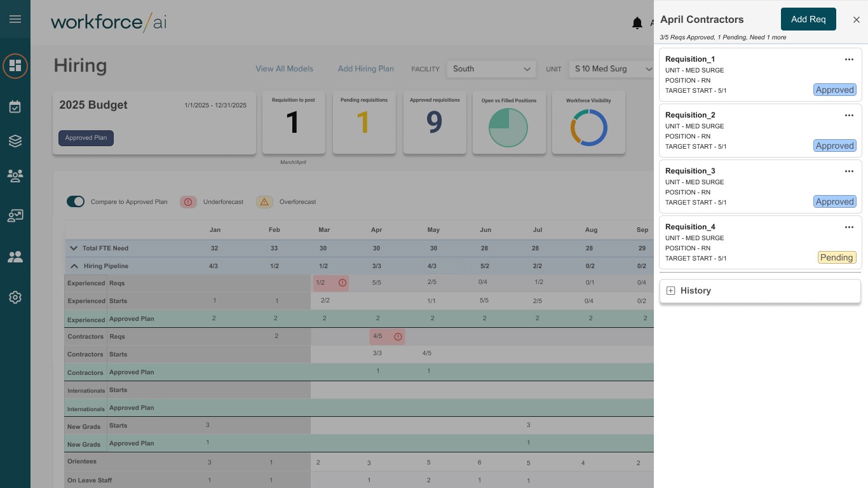Viewport: 868px width, 488px height.
Task: Click the Workforce Visibility donut chart
Action: [589, 128]
